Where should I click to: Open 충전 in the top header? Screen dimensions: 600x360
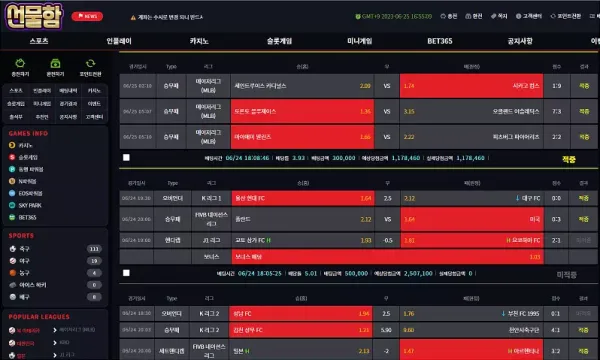pos(449,16)
